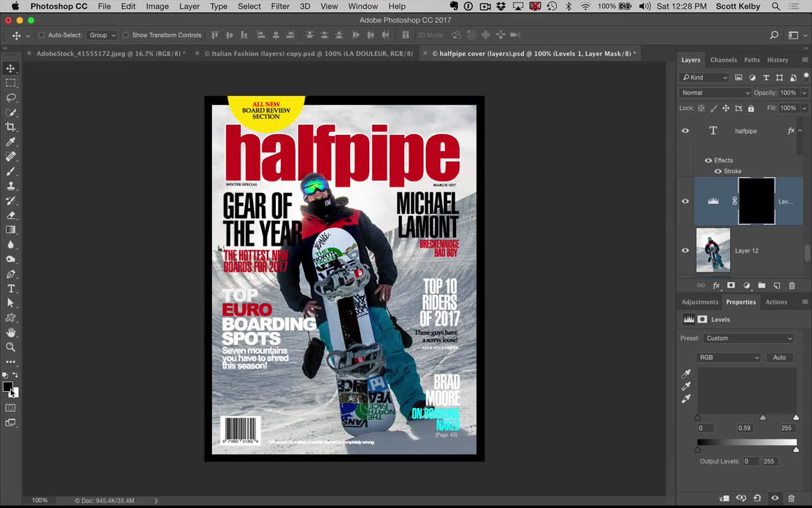This screenshot has height=508, width=812.
Task: Add a layer style with the fx icon
Action: coord(716,285)
